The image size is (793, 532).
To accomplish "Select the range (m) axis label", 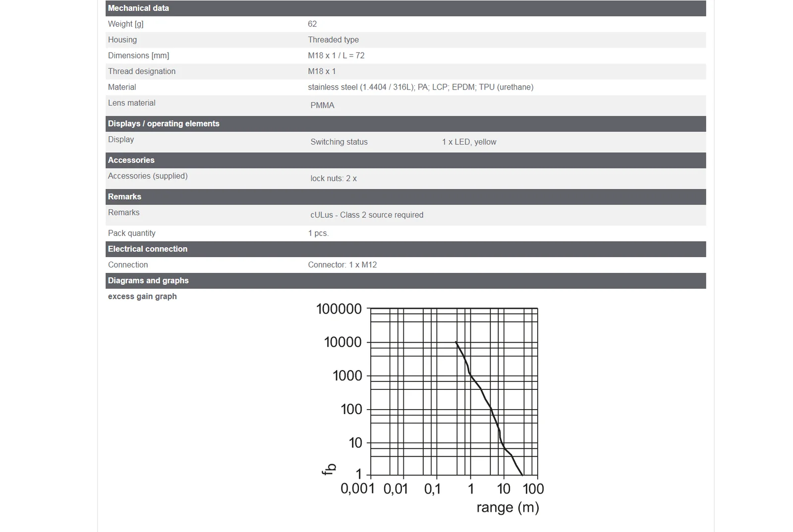I will tap(508, 507).
